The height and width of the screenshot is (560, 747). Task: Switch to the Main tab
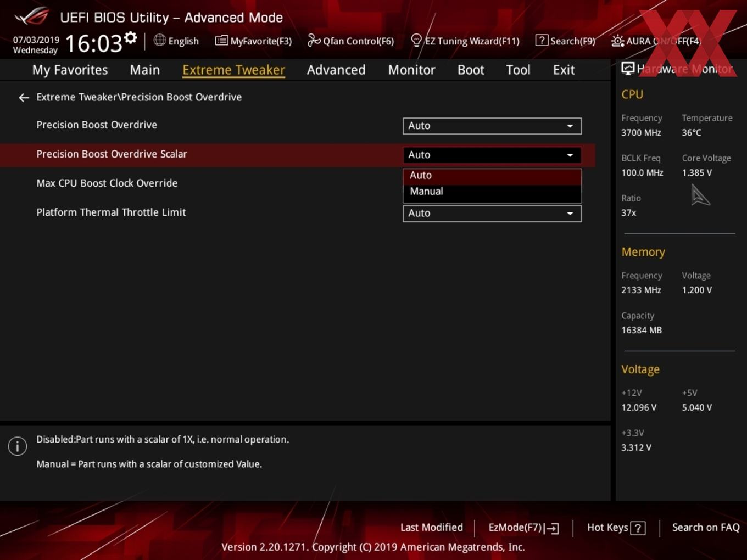click(x=145, y=70)
